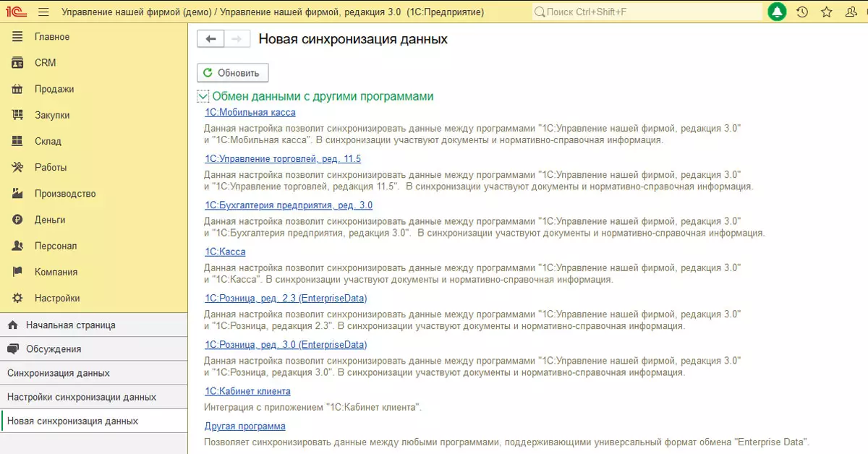
Task: Open 1С:Управление торговлей, ред. 11.5 link
Action: [x=283, y=159]
